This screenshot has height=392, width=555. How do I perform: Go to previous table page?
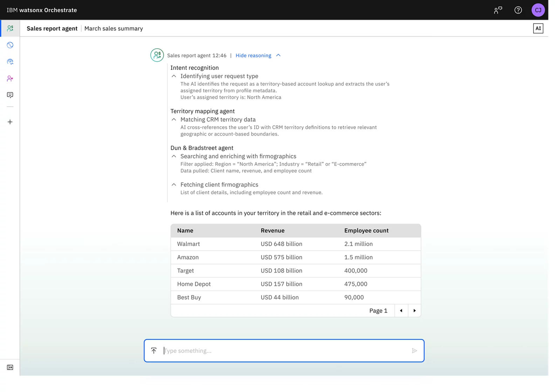pos(401,310)
